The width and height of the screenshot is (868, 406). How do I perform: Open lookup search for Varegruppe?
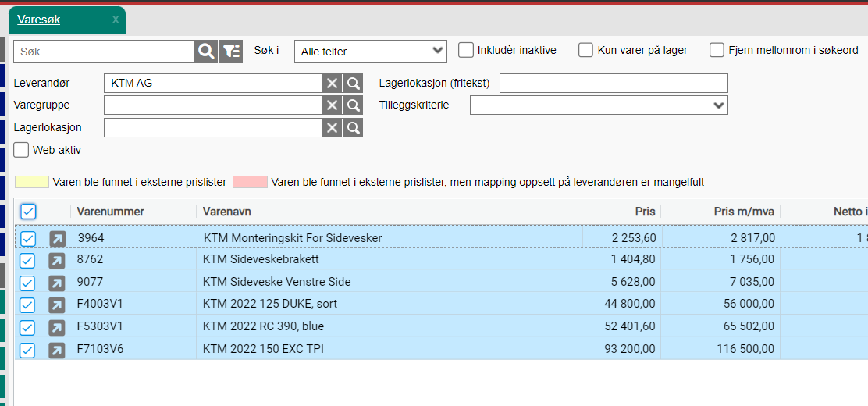click(353, 105)
